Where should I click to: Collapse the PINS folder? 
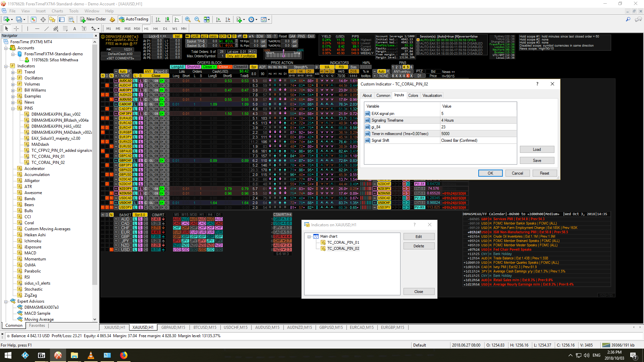click(13, 108)
